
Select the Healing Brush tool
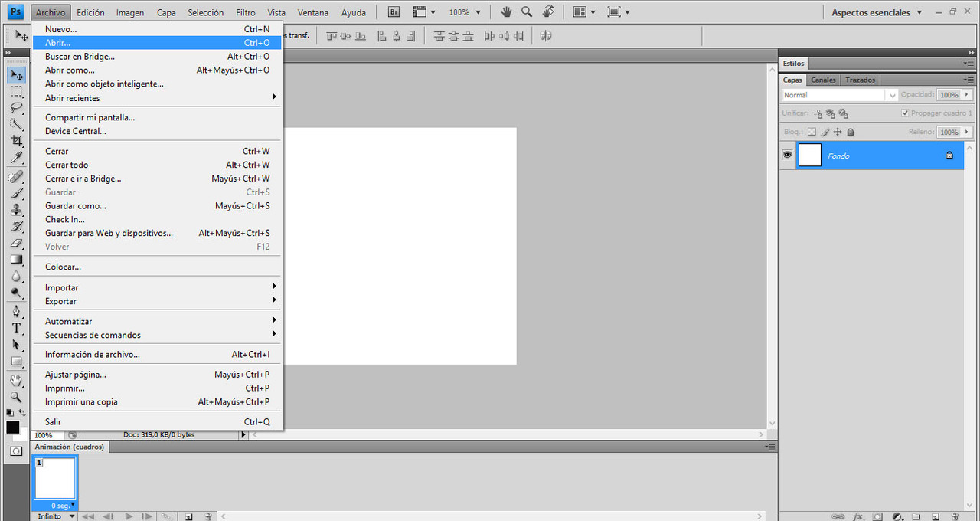(16, 176)
